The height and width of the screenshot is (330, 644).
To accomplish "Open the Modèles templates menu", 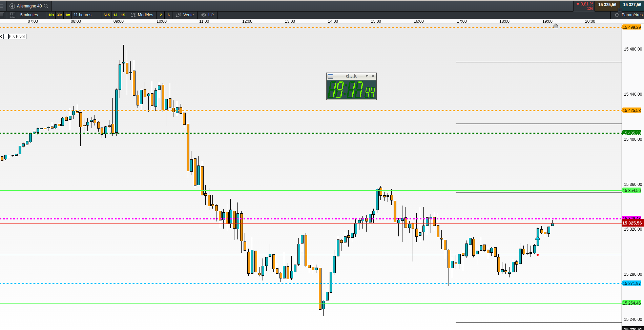I will point(142,15).
